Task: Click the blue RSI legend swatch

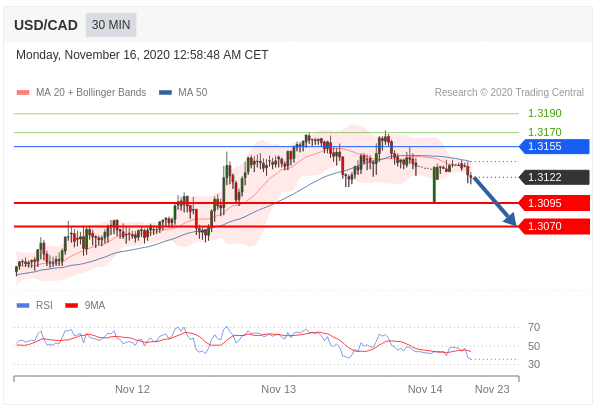Action: coord(23,305)
